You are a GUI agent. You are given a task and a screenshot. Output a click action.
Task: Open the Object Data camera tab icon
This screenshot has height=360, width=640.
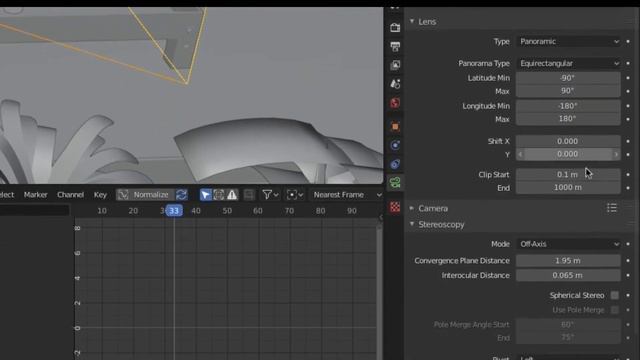[395, 182]
